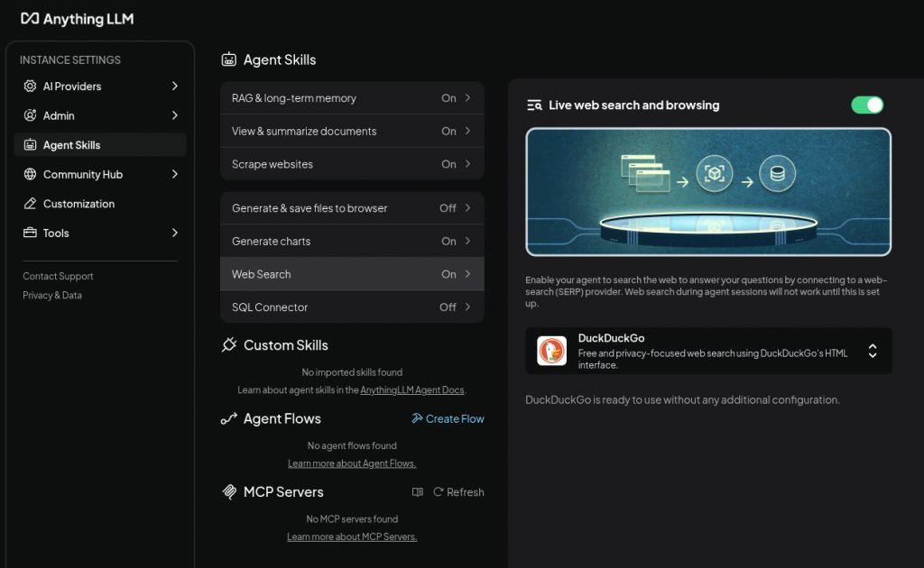Open SQL Connector skill currently Off
This screenshot has width=924, height=568.
pos(352,307)
